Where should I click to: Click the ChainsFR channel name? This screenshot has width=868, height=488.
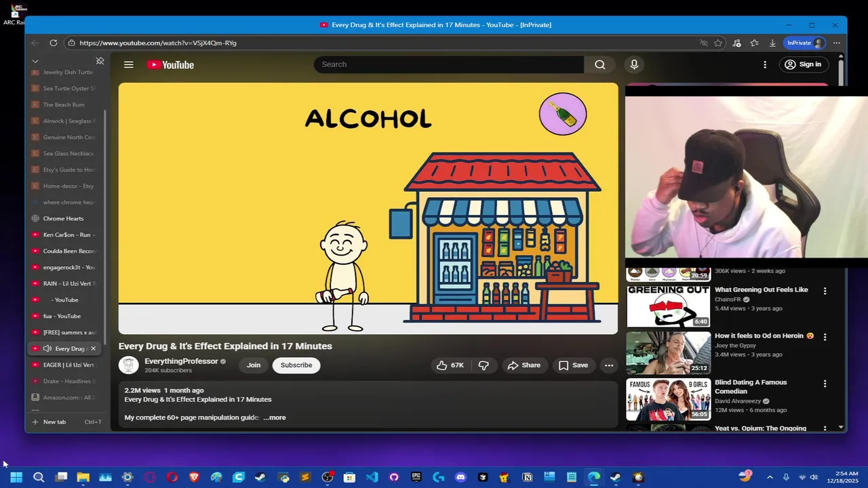[728, 300]
